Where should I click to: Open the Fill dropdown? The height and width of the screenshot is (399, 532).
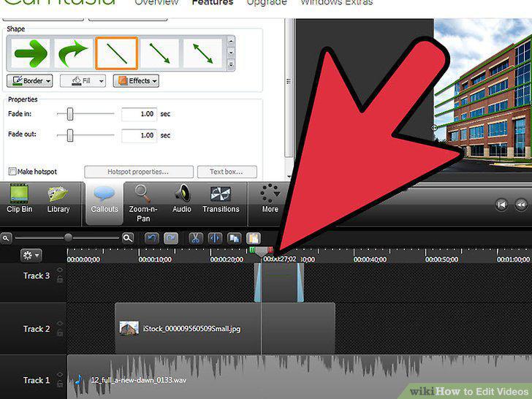tap(83, 80)
